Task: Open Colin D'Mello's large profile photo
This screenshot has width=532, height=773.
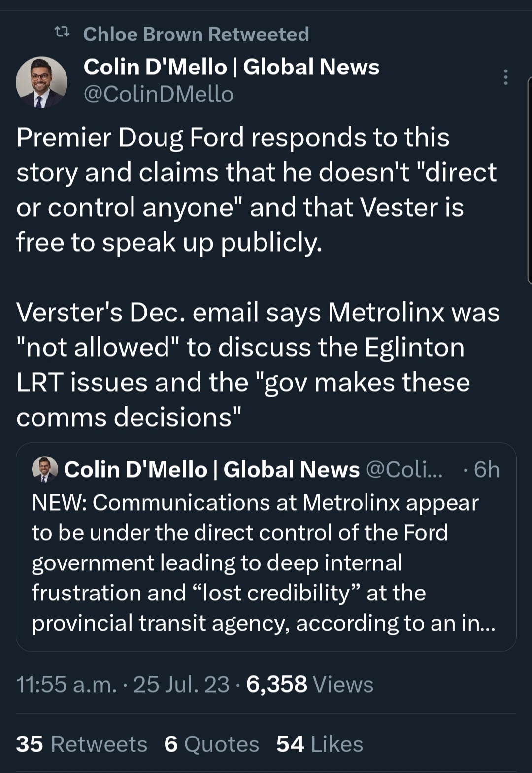Action: point(41,82)
